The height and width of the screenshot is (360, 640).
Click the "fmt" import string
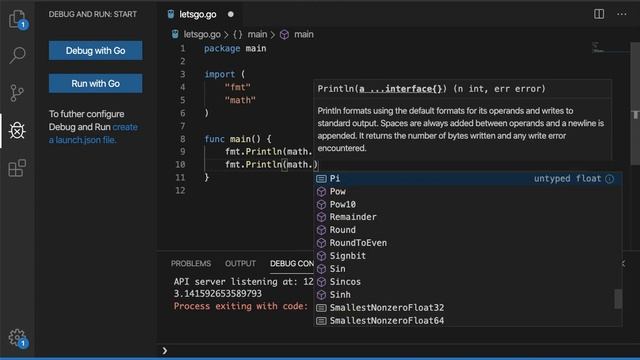pos(238,87)
